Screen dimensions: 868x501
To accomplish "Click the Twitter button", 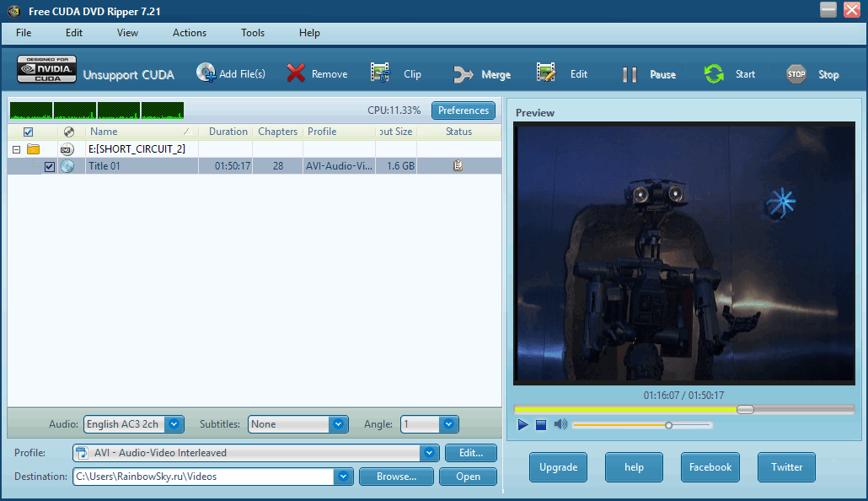I will click(786, 467).
